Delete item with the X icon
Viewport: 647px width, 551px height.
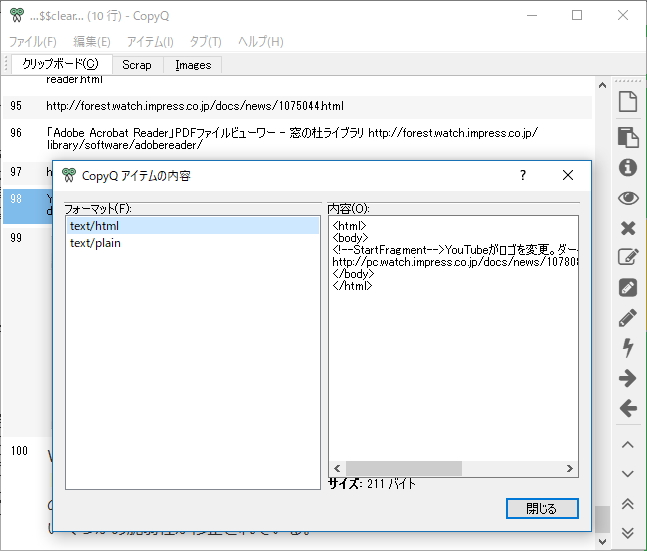pyautogui.click(x=628, y=228)
